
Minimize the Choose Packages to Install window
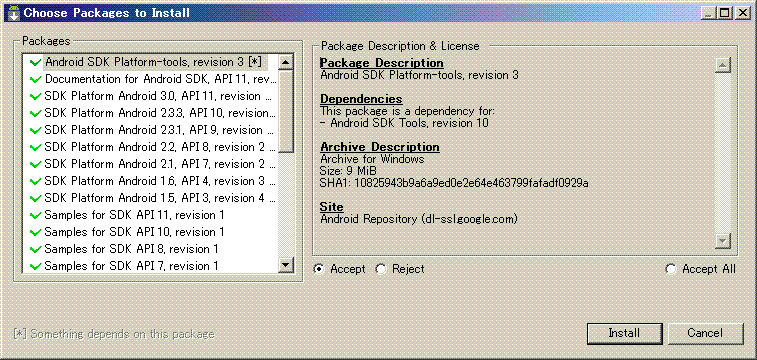coord(709,13)
